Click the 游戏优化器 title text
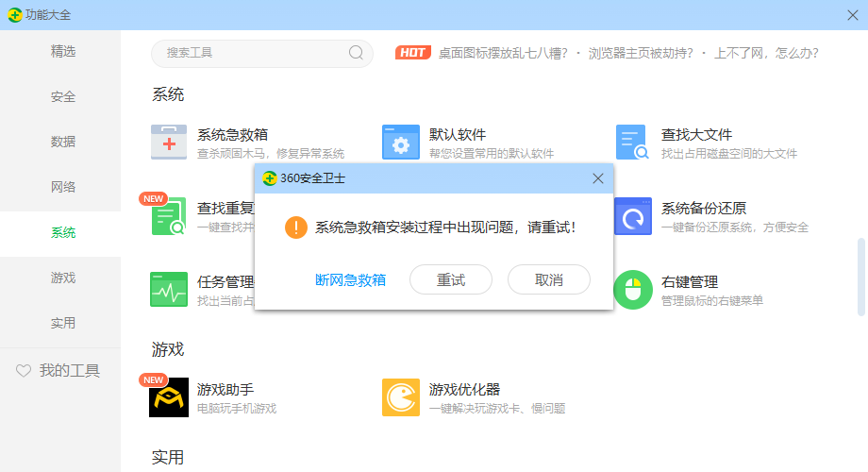Viewport: 868px width, 472px height. point(464,390)
